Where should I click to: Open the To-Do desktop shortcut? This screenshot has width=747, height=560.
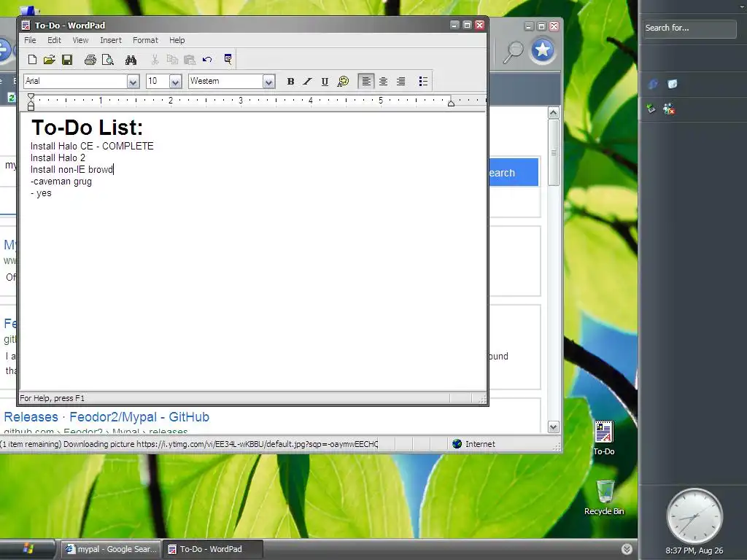(603, 437)
